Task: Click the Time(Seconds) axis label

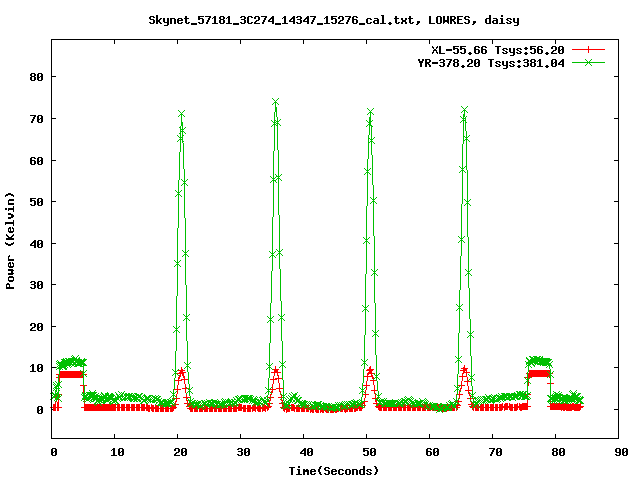Action: coord(334,471)
